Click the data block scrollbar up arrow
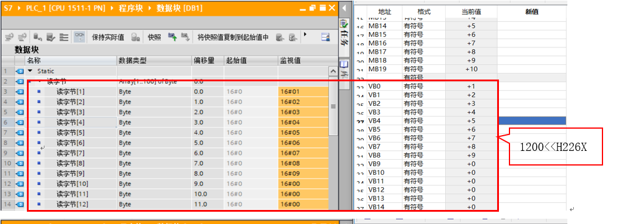The height and width of the screenshot is (224, 644). tap(333, 71)
